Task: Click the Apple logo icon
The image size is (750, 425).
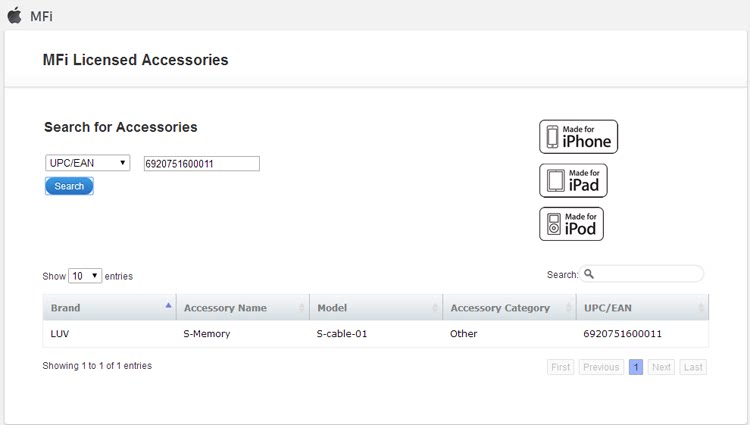Action: tap(14, 15)
